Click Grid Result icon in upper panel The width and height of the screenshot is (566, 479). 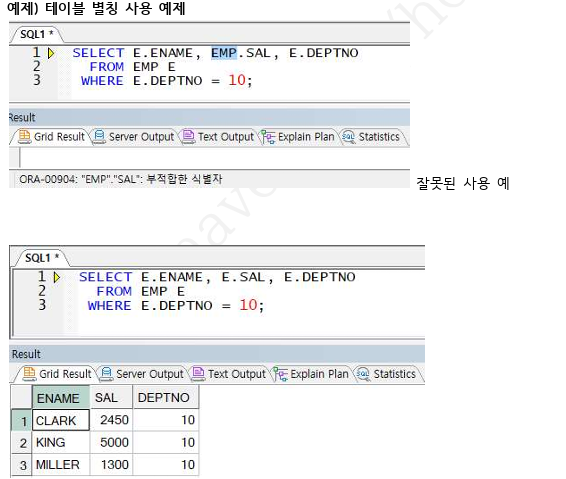click(25, 137)
